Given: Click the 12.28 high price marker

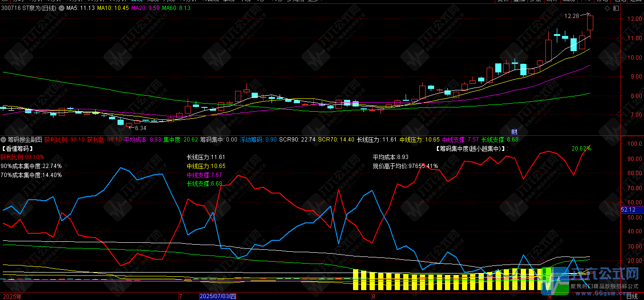Looking at the screenshot, I should click(572, 16).
